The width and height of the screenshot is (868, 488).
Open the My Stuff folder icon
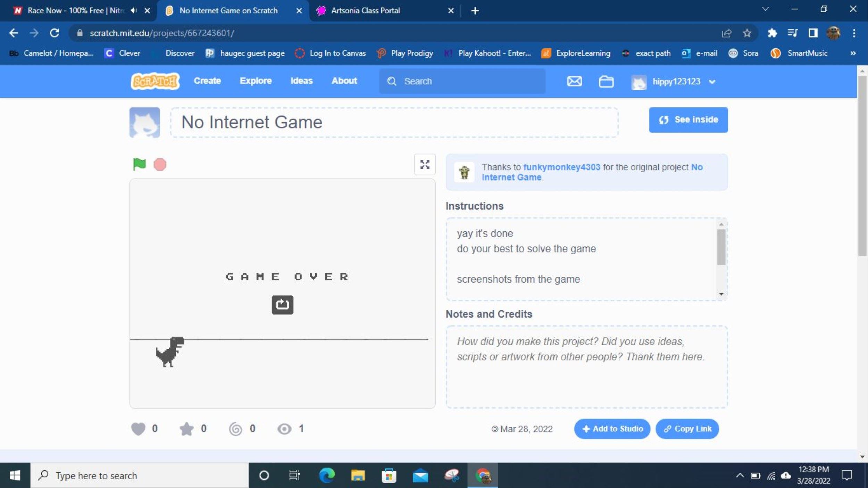point(606,81)
